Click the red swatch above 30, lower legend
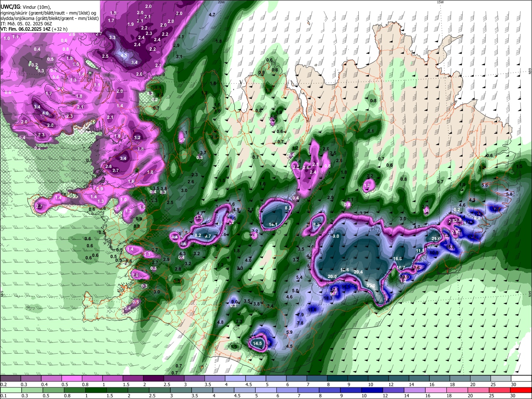Viewport: 532px width, 399px height. point(520,390)
